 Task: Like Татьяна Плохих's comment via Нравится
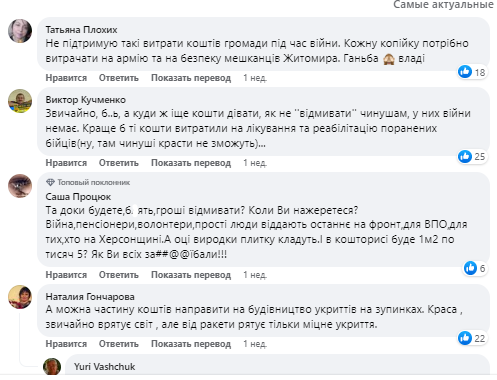(66, 78)
